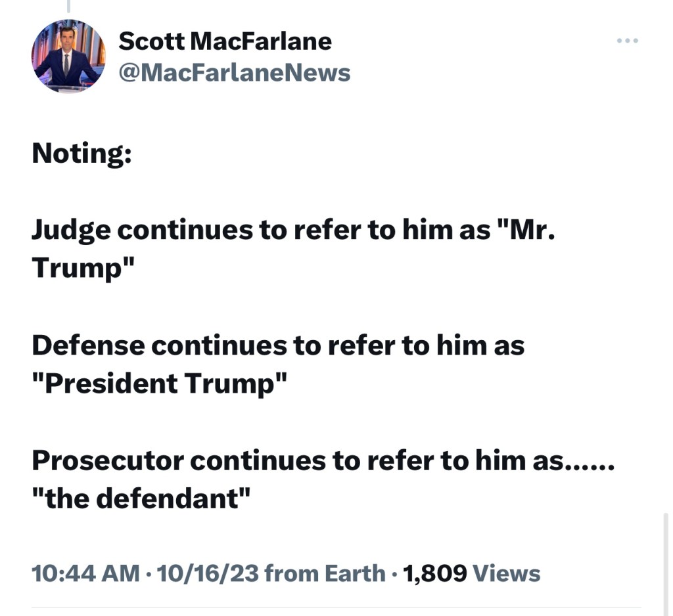Screen dimensions: 673x616
Task: Open the Scott MacFarlane display name link
Action: pos(225,41)
